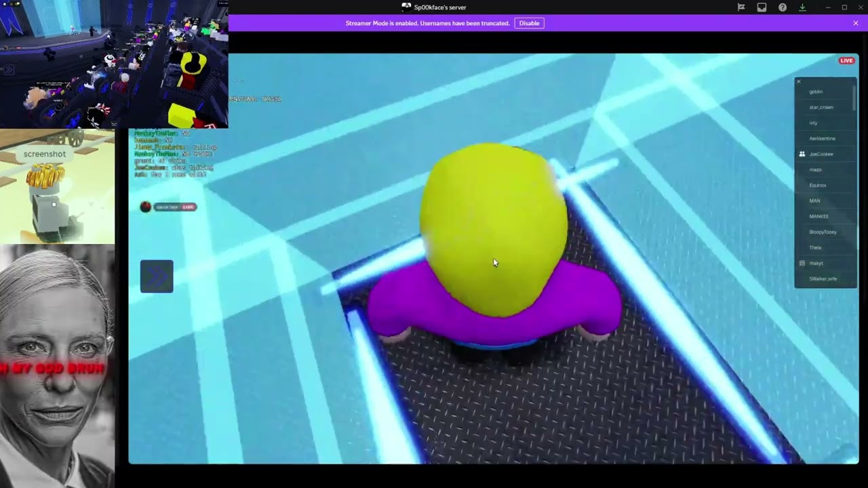
Task: Click the red LIVE badge on stream
Action: coord(846,61)
